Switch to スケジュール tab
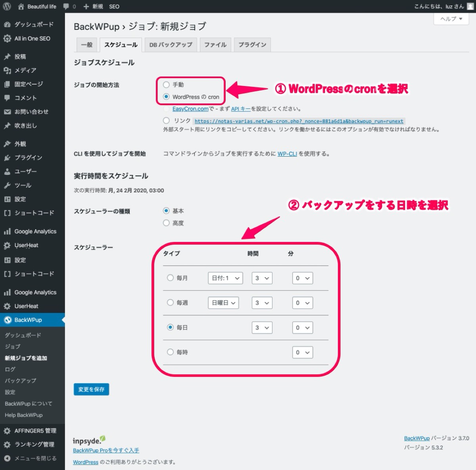The height and width of the screenshot is (470, 476). coord(121,45)
